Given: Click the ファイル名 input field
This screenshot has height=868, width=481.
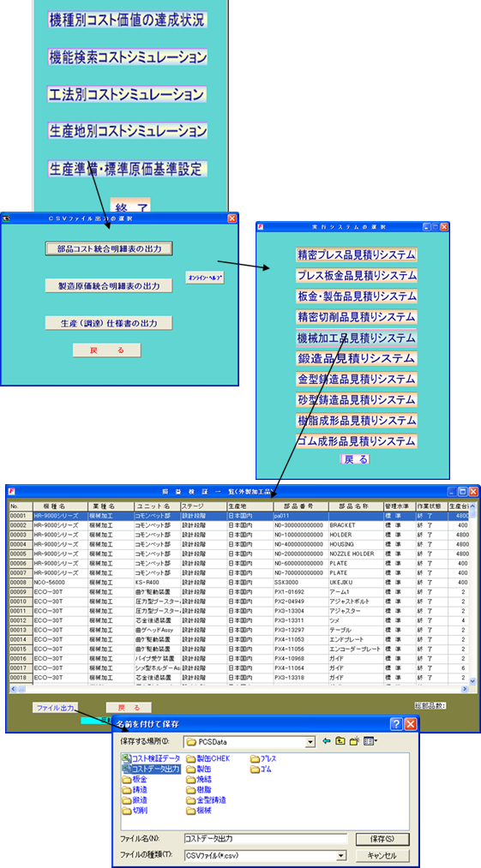Looking at the screenshot, I should [x=266, y=839].
